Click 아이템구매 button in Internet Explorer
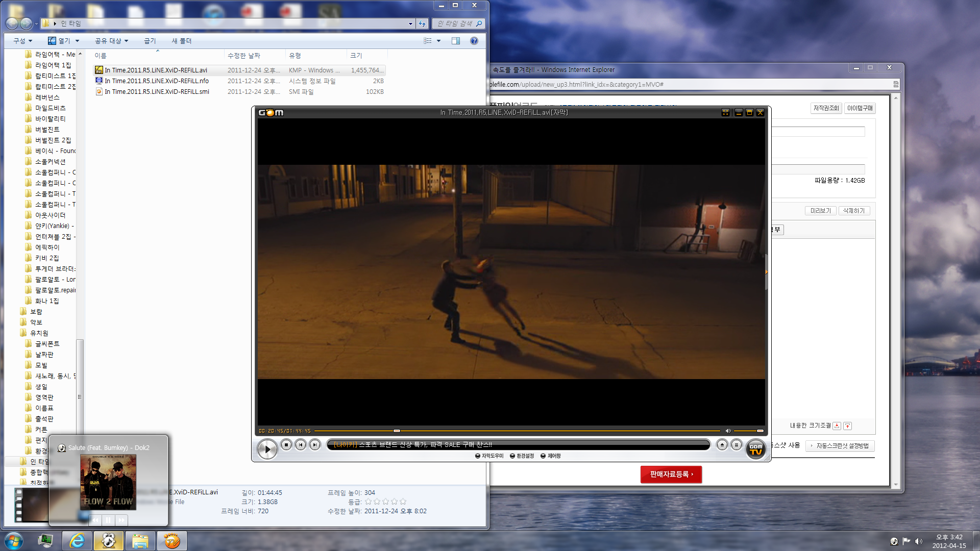Viewport: 980px width, 551px height. pos(860,108)
